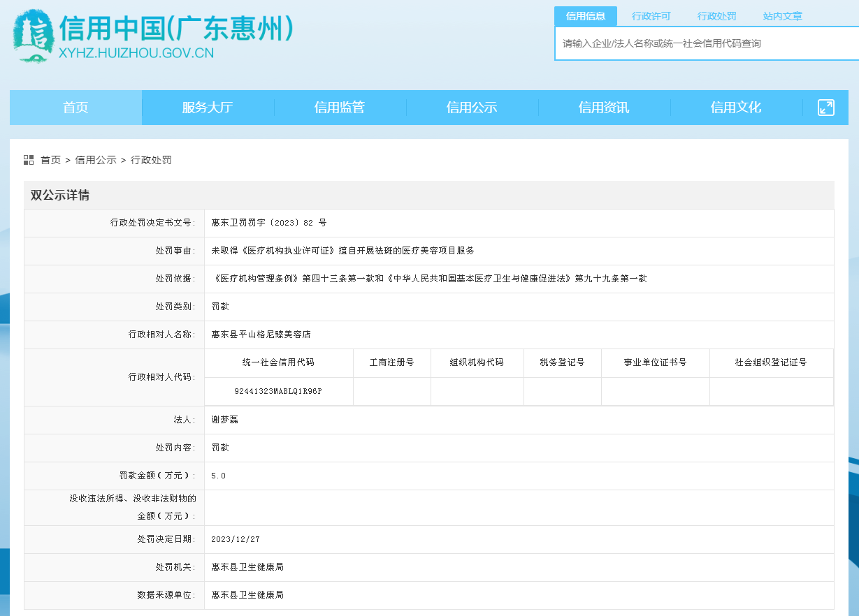Click the credit code 92441323MABLQ1R96F
This screenshot has width=859, height=616.
279,392
